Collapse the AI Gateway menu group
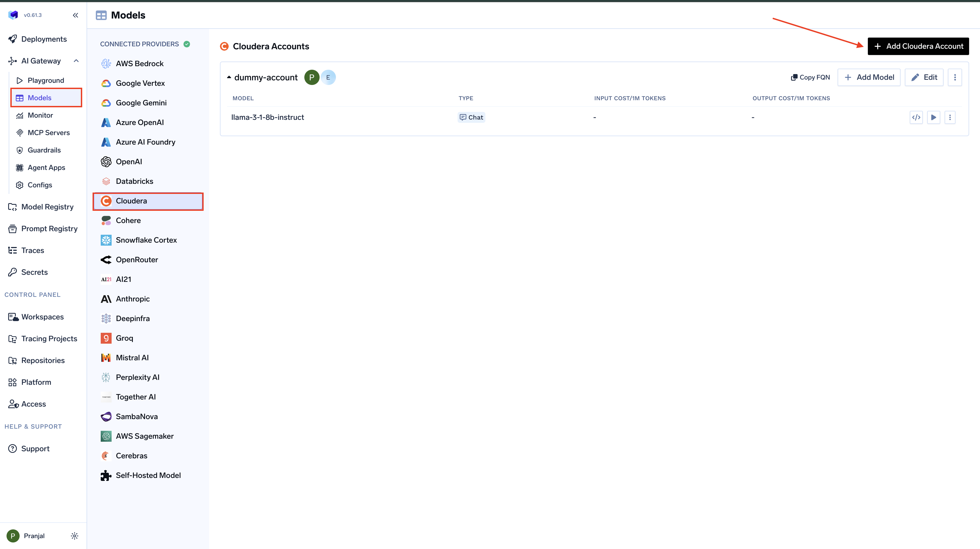Viewport: 980px width, 549px height. (76, 60)
